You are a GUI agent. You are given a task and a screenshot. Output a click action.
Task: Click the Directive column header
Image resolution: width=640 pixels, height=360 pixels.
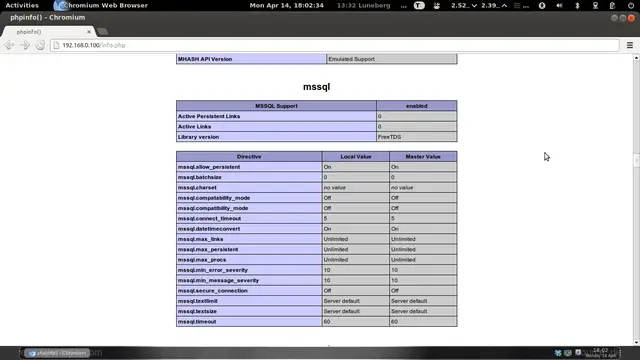point(249,157)
